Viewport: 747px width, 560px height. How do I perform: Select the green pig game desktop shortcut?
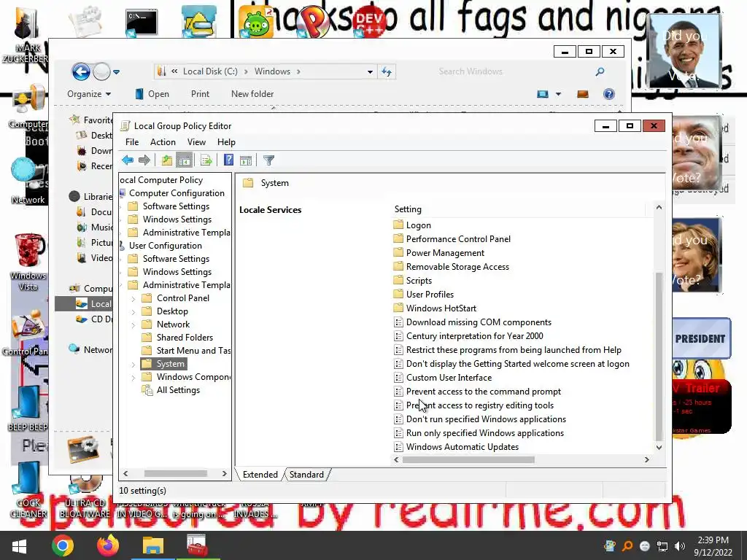point(257,22)
